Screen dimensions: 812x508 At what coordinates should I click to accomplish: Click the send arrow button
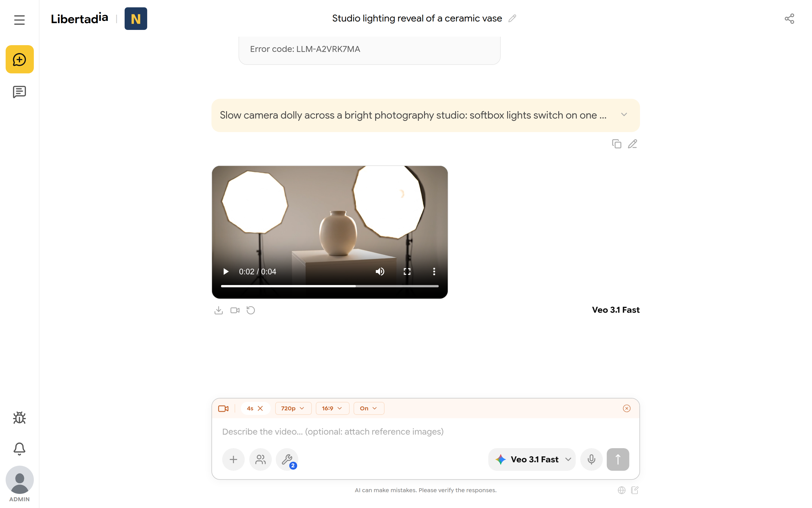[618, 459]
